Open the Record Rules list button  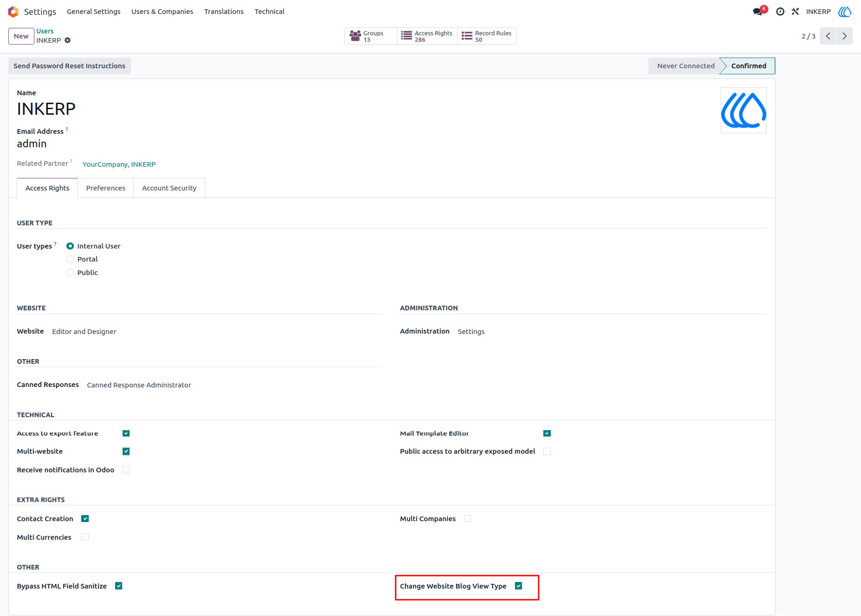click(x=487, y=36)
